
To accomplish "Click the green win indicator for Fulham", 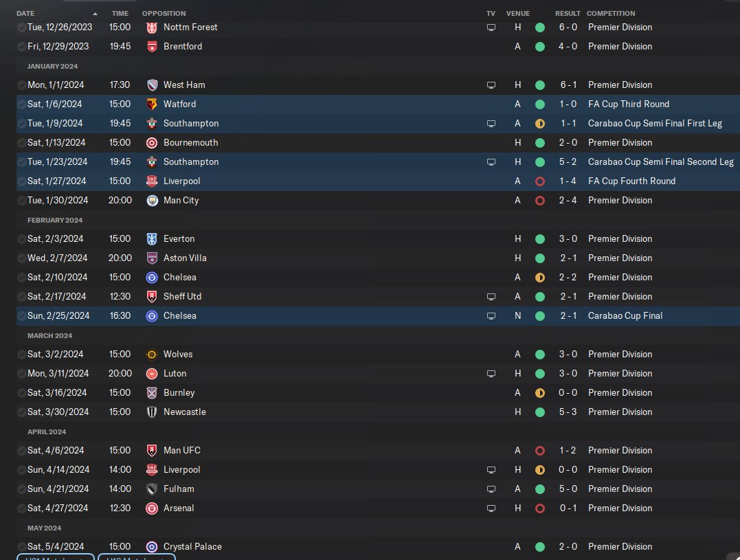I will click(x=540, y=489).
